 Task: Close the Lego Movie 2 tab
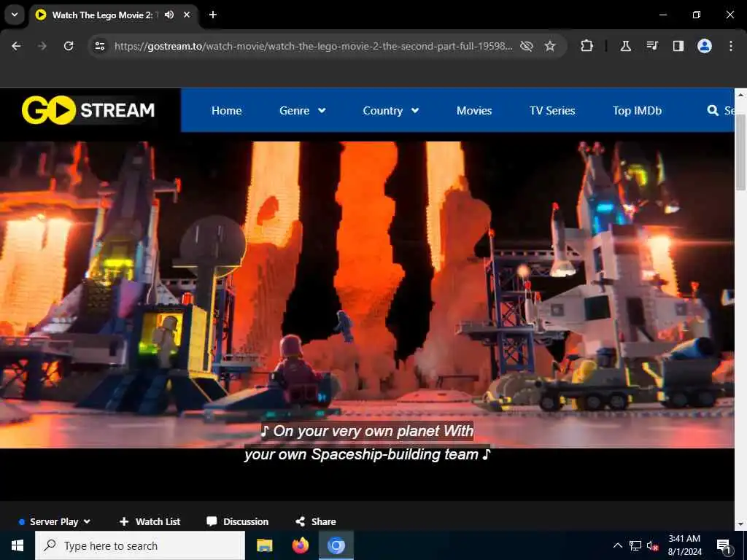point(187,15)
